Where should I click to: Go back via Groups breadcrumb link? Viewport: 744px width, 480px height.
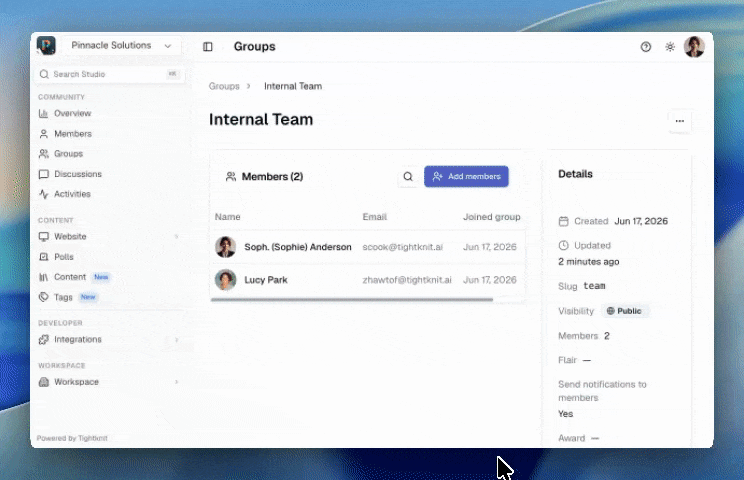[224, 86]
